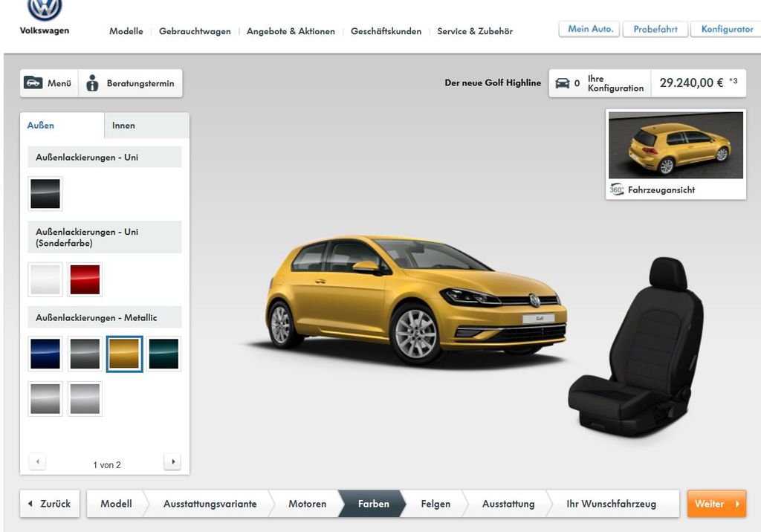This screenshot has width=761, height=532.
Task: Select the black Uni paint swatch
Action: tap(45, 194)
